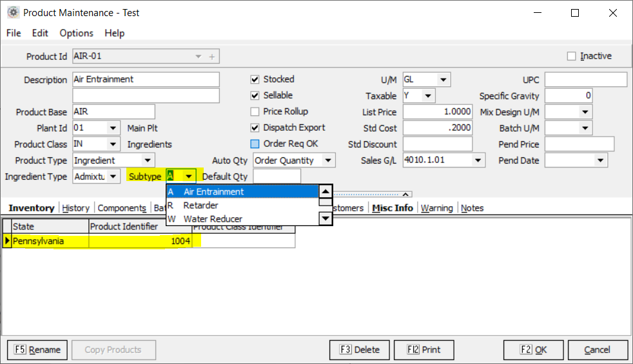This screenshot has height=364, width=633.
Task: Expand the Pend Date dropdown
Action: coord(601,160)
